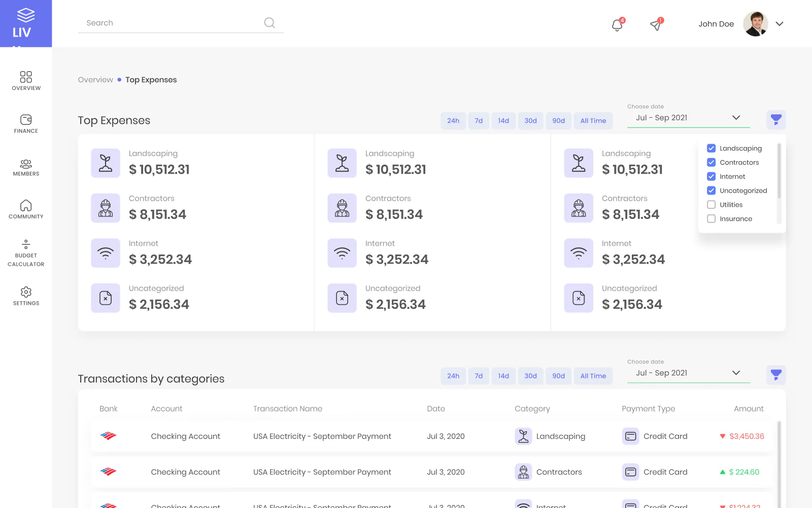Click the LIV logo icon
The height and width of the screenshot is (508, 812).
(25, 15)
